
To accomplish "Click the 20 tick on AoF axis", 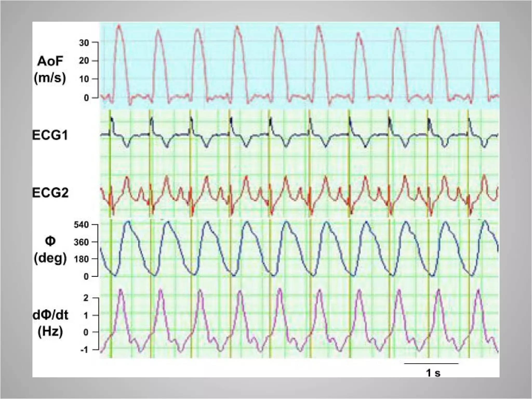I will (84, 61).
